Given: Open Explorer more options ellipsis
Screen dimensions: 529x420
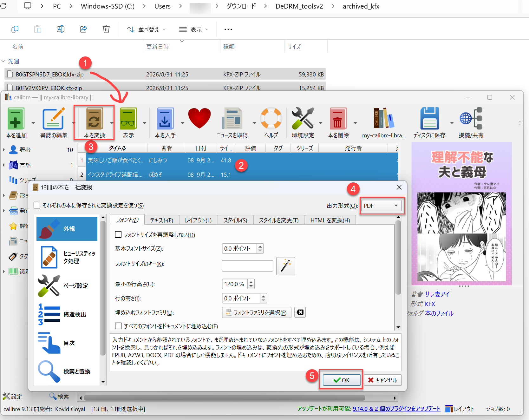Looking at the screenshot, I should tap(228, 30).
